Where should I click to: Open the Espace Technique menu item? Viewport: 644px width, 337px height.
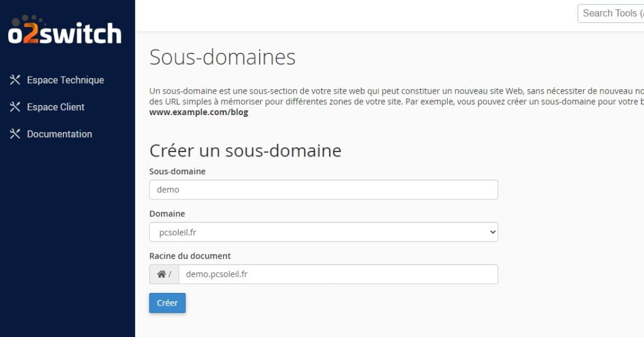click(x=65, y=80)
